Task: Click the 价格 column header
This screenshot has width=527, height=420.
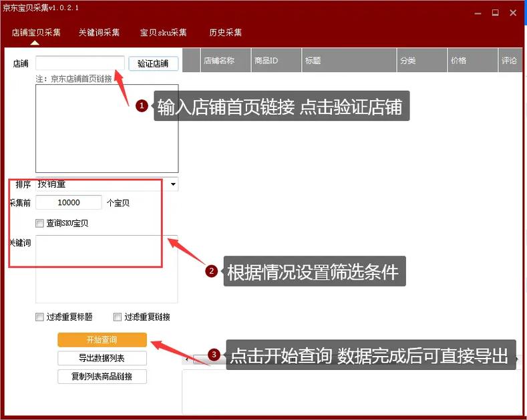Action: pos(472,60)
